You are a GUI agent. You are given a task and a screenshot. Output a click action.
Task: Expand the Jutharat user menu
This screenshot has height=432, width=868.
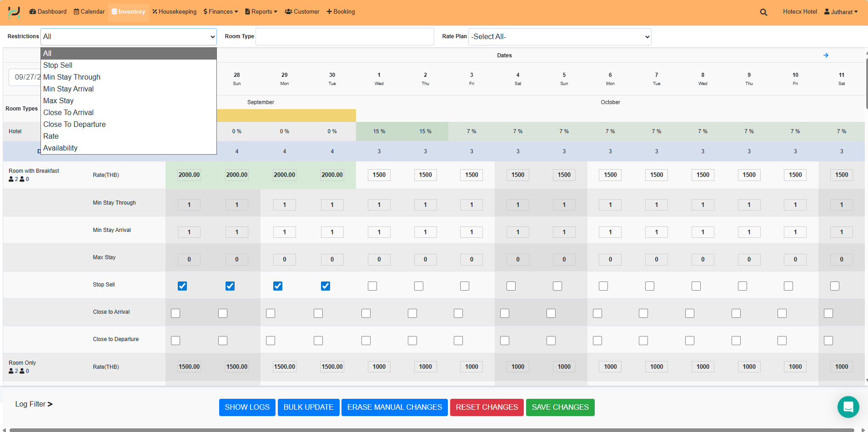point(841,12)
